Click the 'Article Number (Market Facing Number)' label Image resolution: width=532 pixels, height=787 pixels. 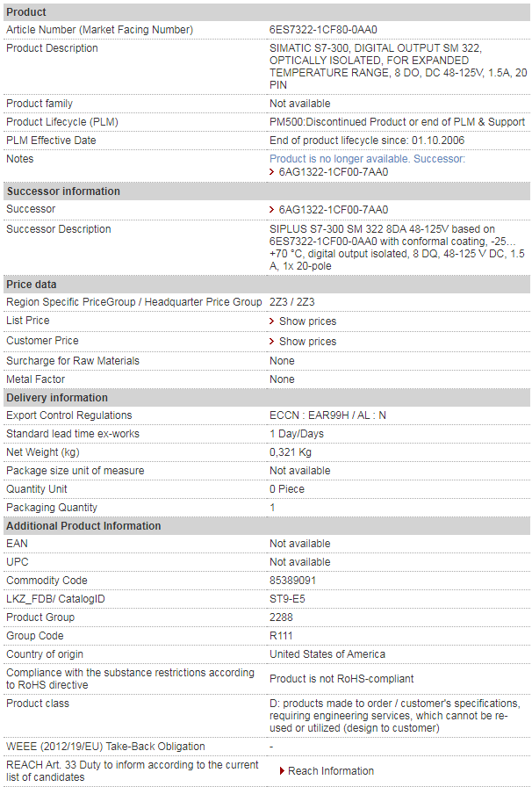point(100,30)
